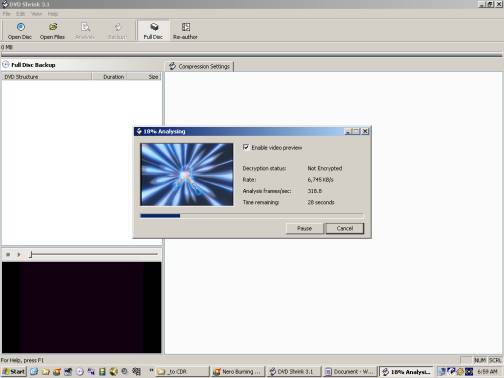Click the preview seek slider handle

(x=30, y=255)
